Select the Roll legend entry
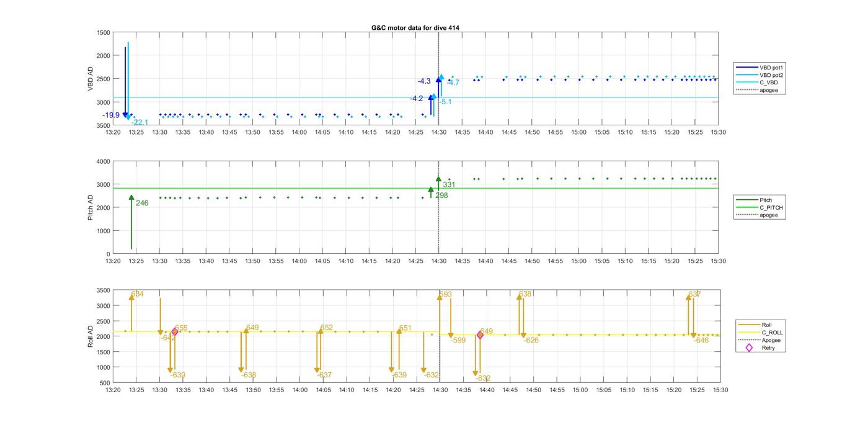Image resolution: width=868 pixels, height=430 pixels. pos(756,325)
